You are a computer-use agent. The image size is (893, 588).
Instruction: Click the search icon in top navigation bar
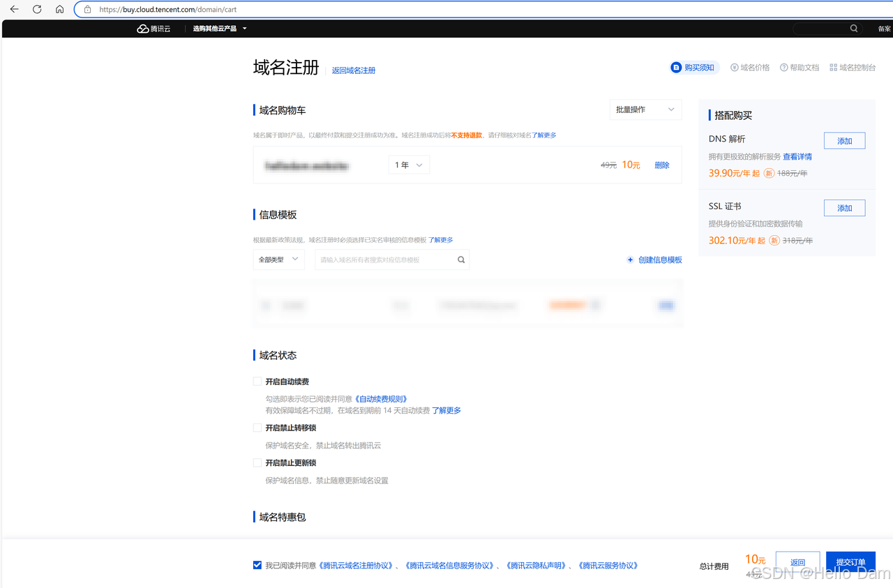click(x=854, y=29)
